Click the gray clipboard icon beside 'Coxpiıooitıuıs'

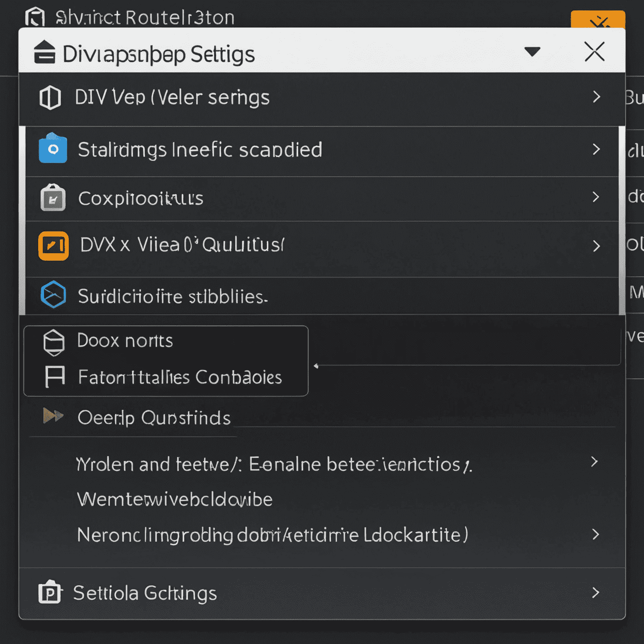click(53, 197)
